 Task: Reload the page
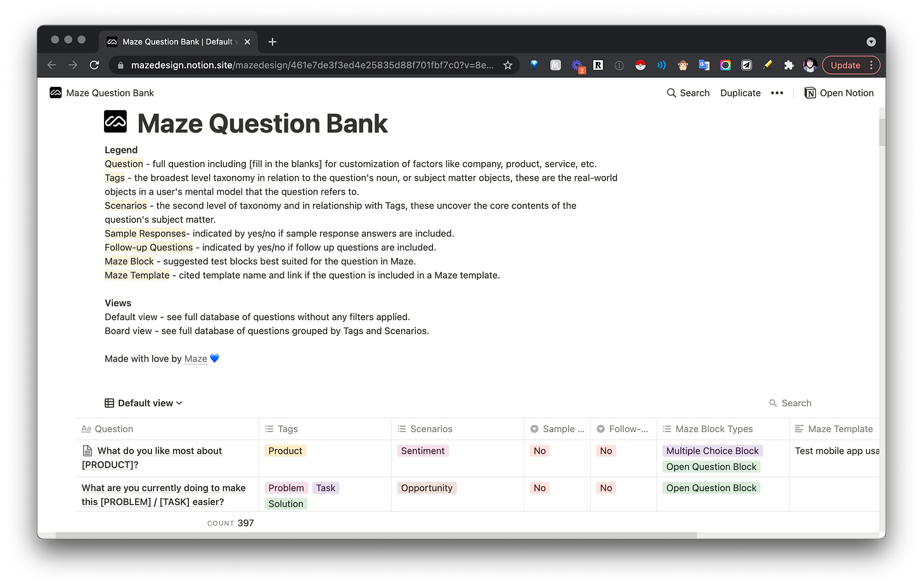click(94, 65)
